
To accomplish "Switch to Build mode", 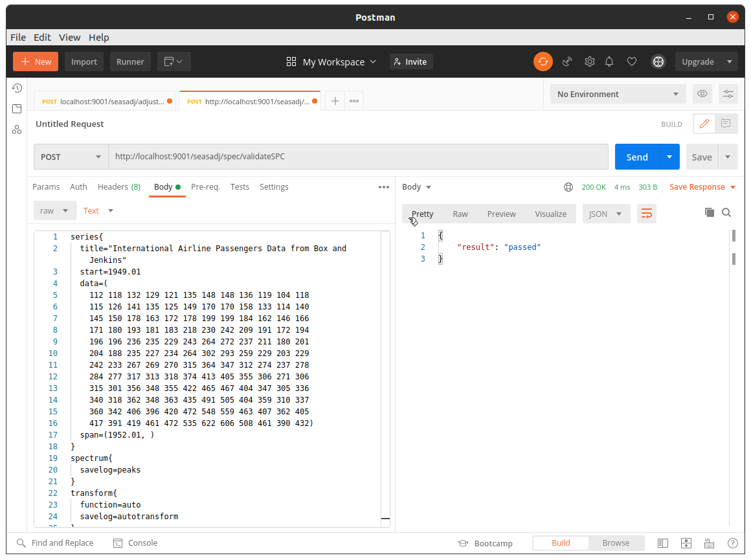I will 561,543.
